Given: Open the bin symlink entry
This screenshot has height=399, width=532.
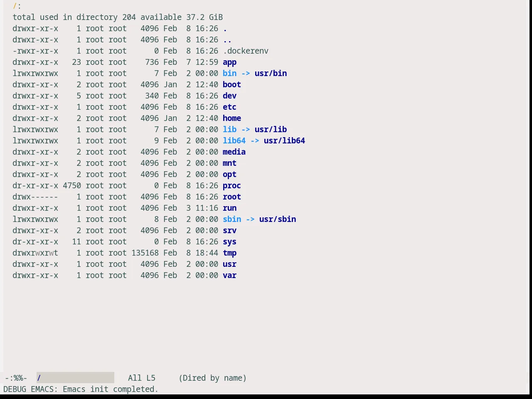Looking at the screenshot, I should pos(229,74).
